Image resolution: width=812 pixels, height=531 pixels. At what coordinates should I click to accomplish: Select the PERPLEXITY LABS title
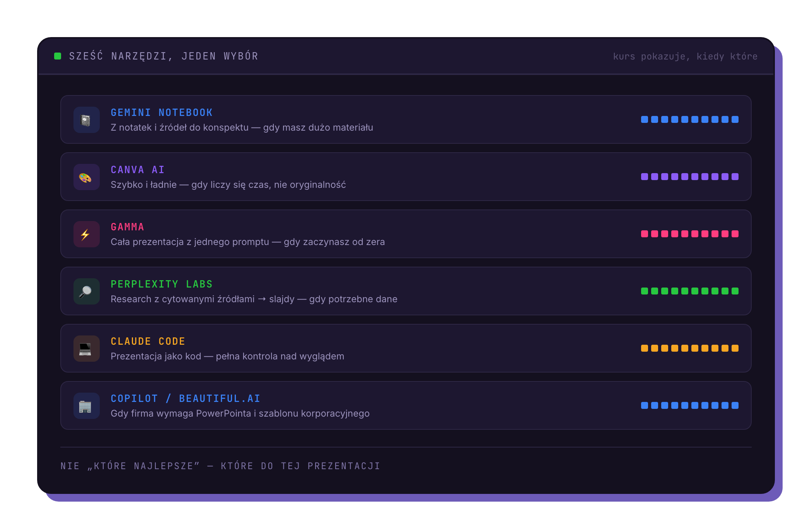tap(162, 284)
